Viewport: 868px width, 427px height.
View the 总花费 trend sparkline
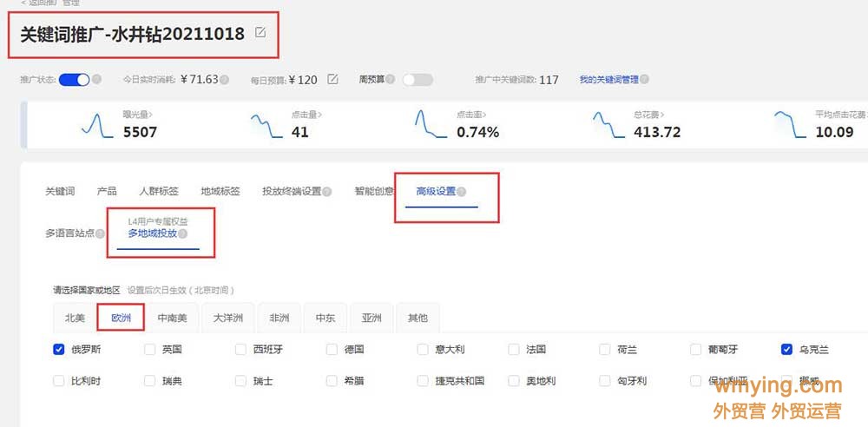[x=609, y=125]
